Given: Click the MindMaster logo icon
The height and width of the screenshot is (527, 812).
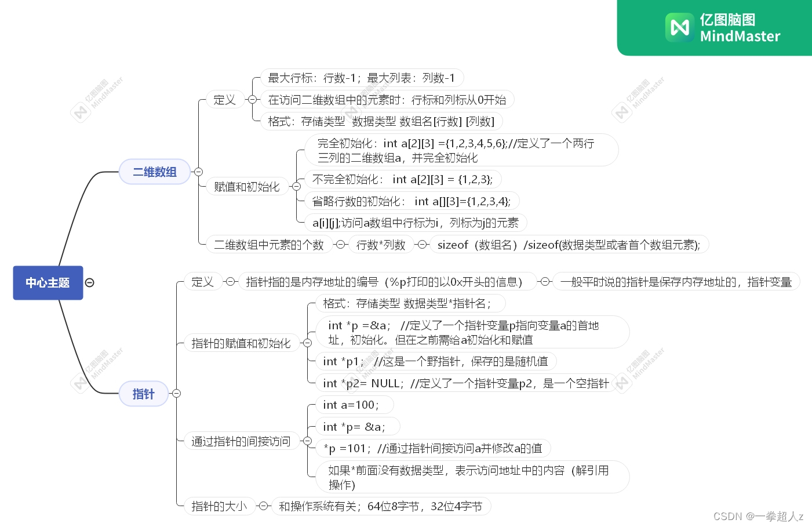Looking at the screenshot, I should 680,27.
